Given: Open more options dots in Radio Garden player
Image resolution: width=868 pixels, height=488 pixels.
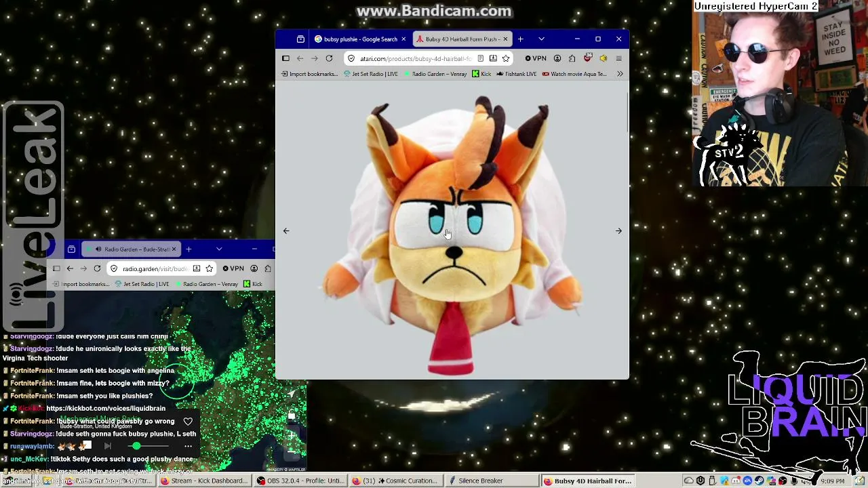Looking at the screenshot, I should tap(188, 446).
